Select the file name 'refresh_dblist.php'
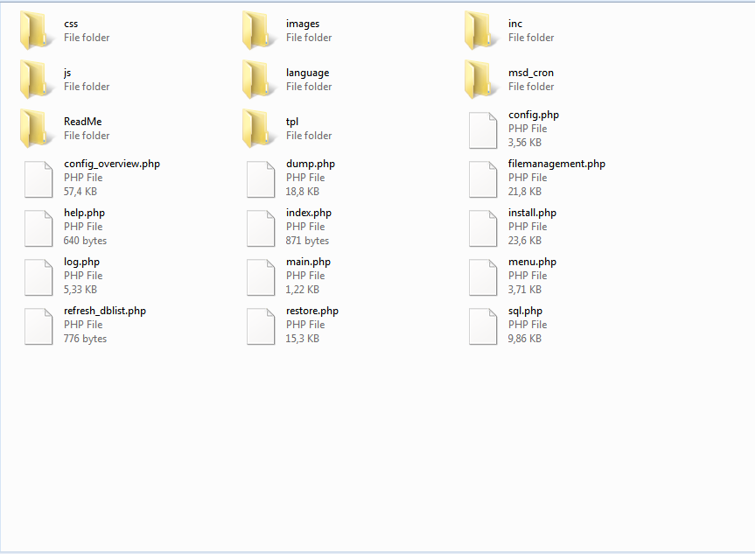 [x=105, y=311]
